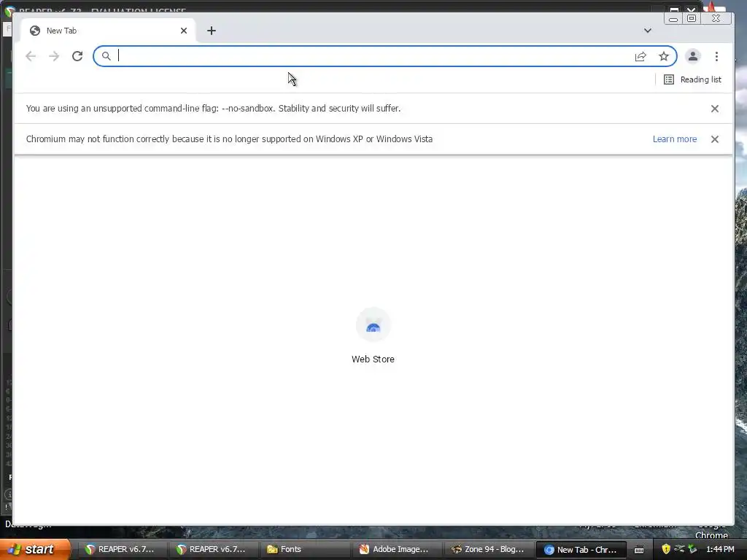The height and width of the screenshot is (560, 747).
Task: Open the profile avatar menu
Action: point(693,56)
